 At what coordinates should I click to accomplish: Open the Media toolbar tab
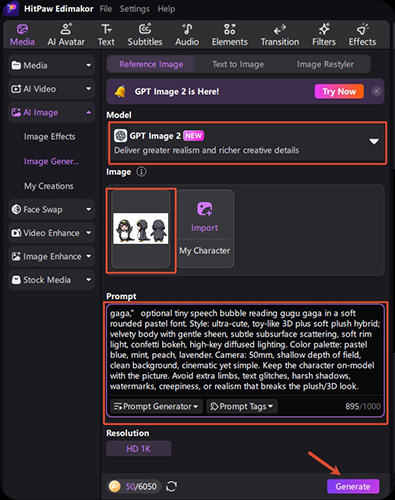pos(22,35)
